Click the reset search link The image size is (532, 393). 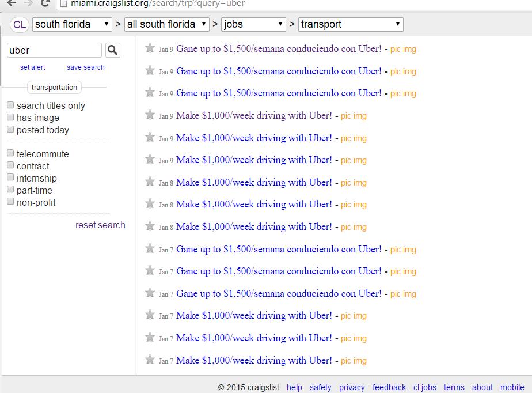(100, 225)
